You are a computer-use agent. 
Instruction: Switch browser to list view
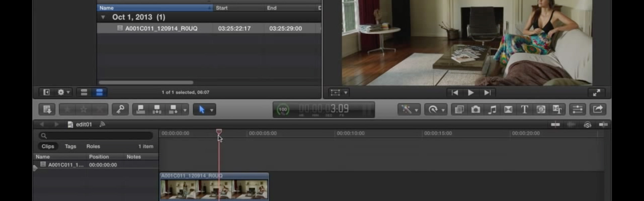[x=99, y=92]
